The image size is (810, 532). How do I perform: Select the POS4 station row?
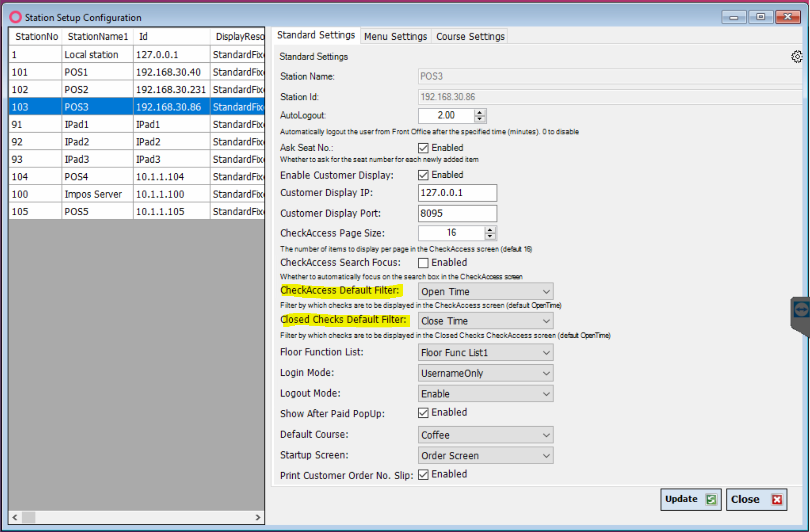coord(137,177)
